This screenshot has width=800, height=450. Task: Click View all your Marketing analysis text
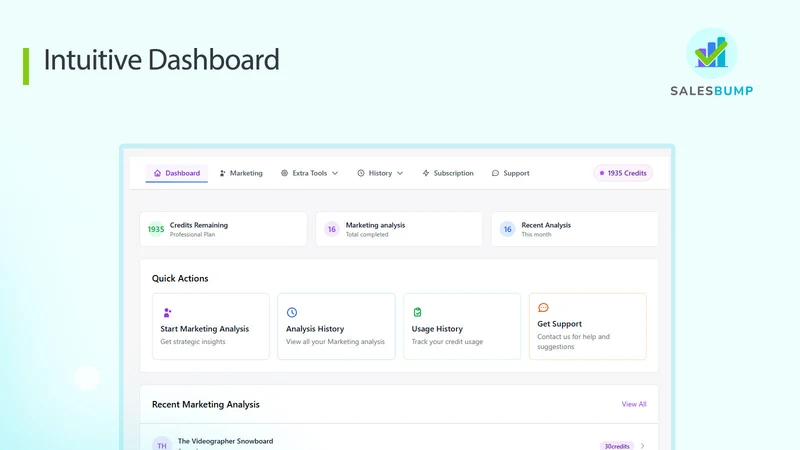tap(335, 342)
